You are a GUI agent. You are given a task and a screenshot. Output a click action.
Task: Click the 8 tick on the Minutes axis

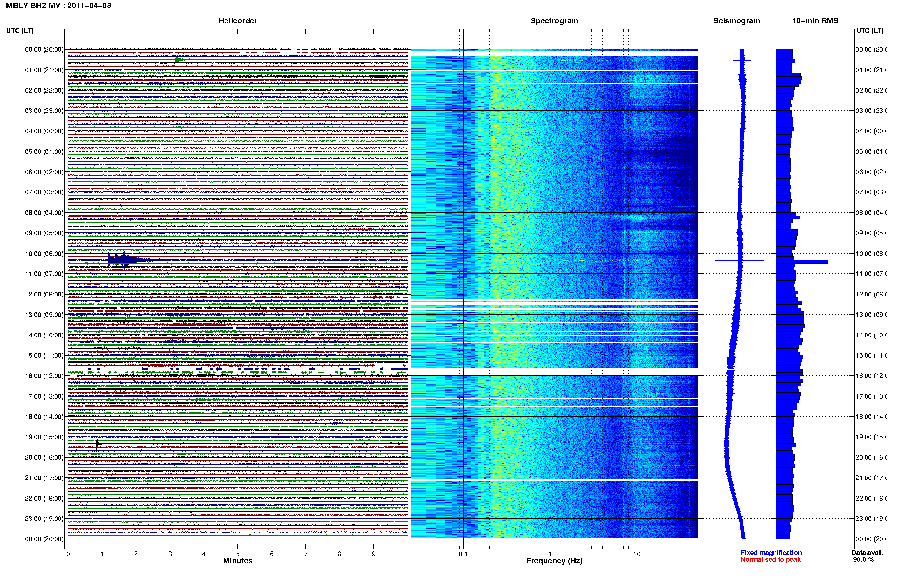pyautogui.click(x=340, y=554)
